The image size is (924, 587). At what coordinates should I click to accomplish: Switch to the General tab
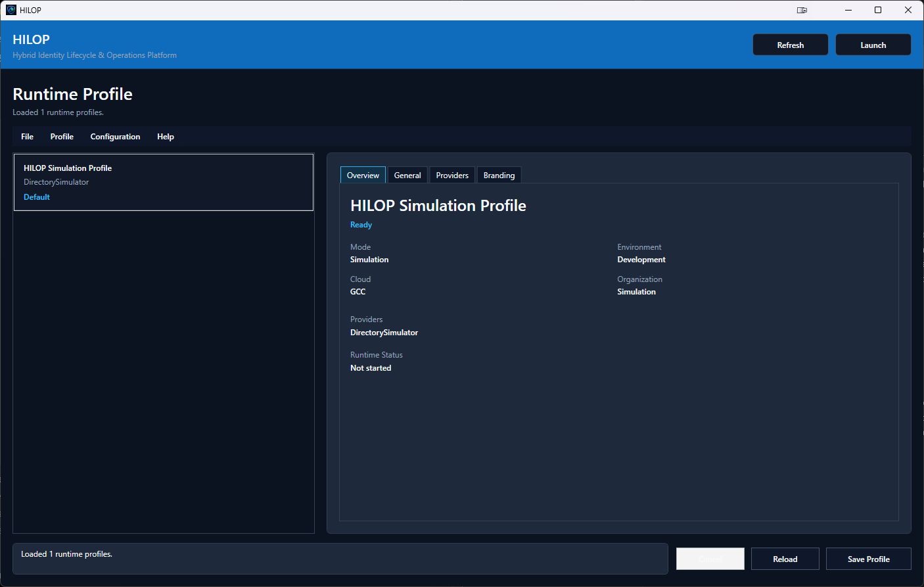pyautogui.click(x=407, y=176)
